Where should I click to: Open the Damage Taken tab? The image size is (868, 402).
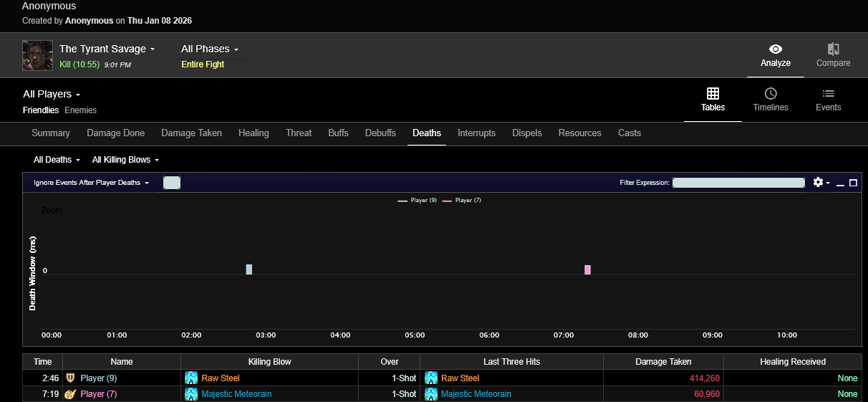[192, 133]
